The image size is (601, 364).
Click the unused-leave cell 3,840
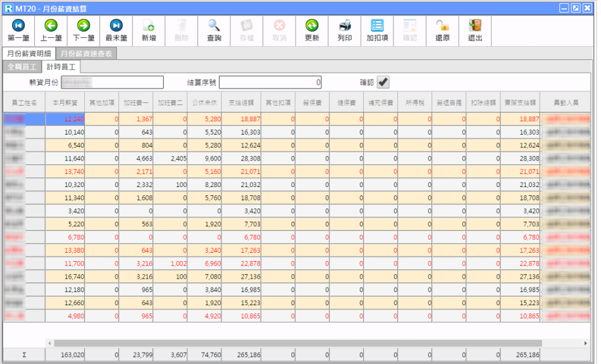coord(204,289)
